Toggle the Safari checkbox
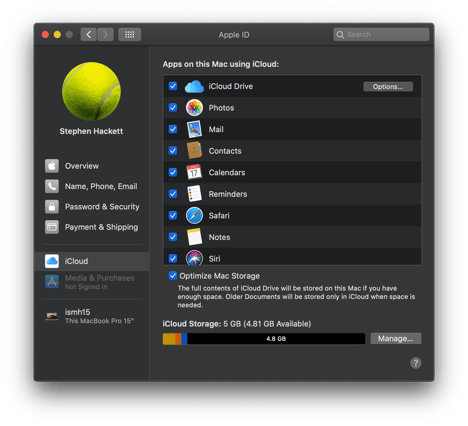Viewport: 468px width, 426px height. 173,215
